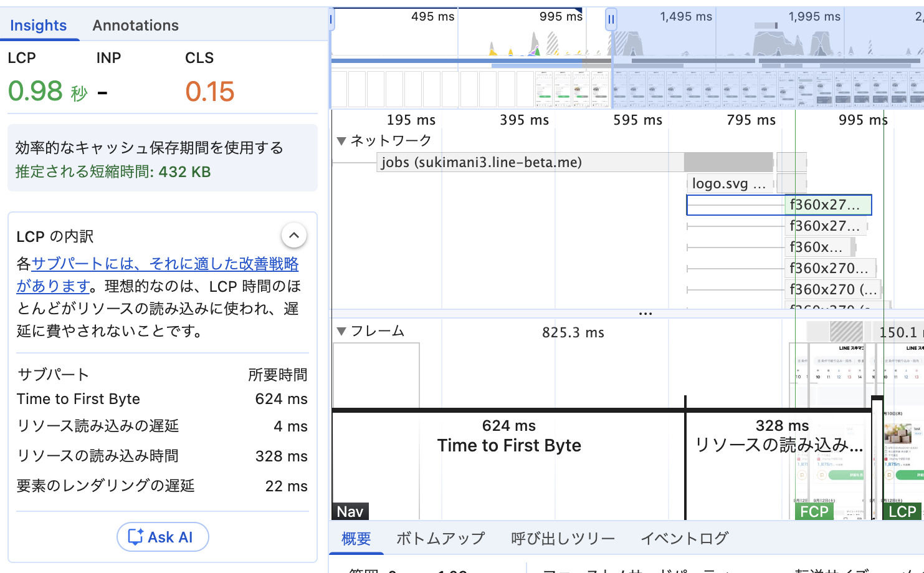Click the 624 ms Time to First Byte overlay
The height and width of the screenshot is (573, 924).
509,436
